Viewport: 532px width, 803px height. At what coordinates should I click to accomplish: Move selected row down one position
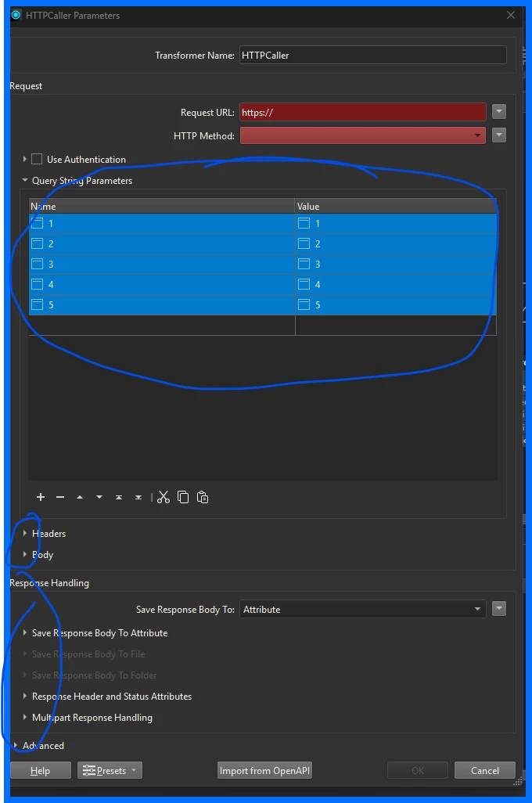[x=99, y=497]
